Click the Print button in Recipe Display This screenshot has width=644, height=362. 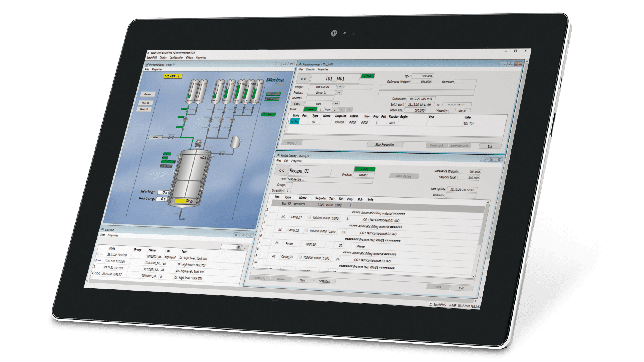pos(303,280)
